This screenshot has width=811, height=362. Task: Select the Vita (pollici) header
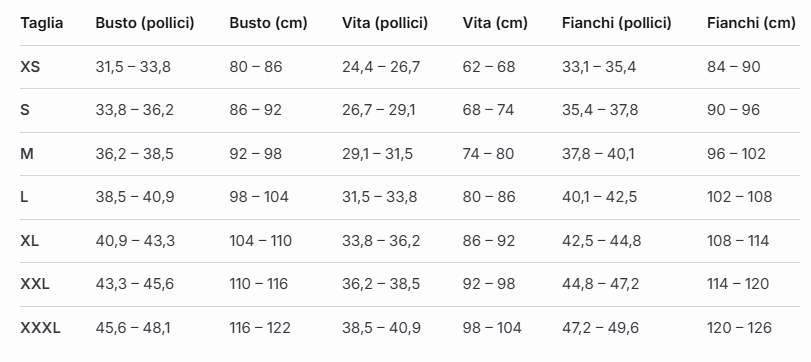point(385,23)
